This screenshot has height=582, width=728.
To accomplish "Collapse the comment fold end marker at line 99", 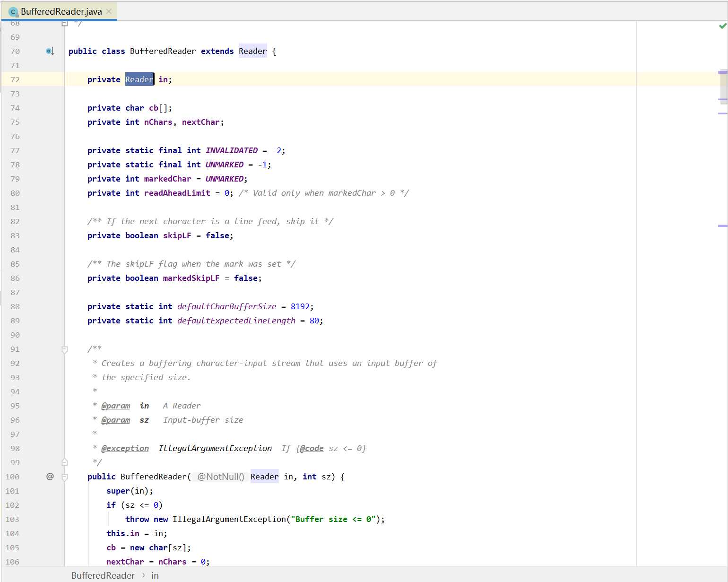I will [65, 462].
